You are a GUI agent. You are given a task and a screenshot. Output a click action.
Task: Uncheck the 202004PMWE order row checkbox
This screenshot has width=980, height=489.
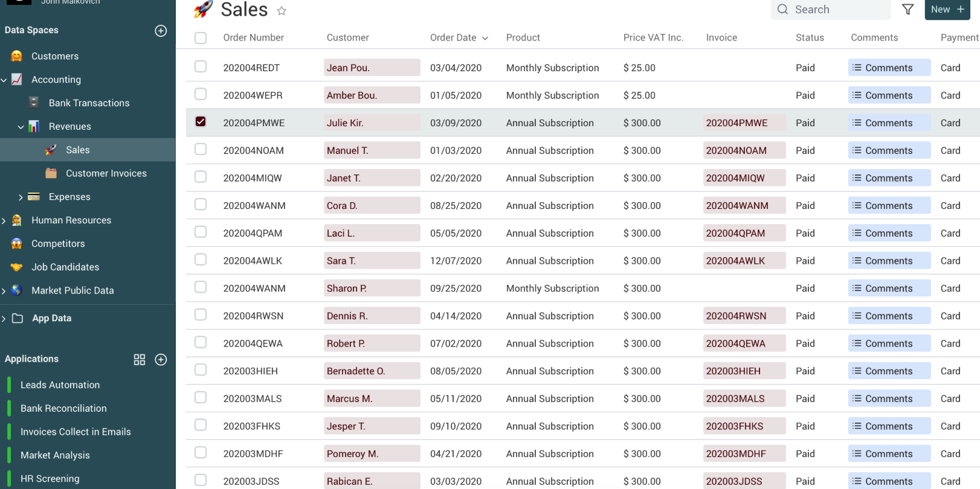click(201, 122)
